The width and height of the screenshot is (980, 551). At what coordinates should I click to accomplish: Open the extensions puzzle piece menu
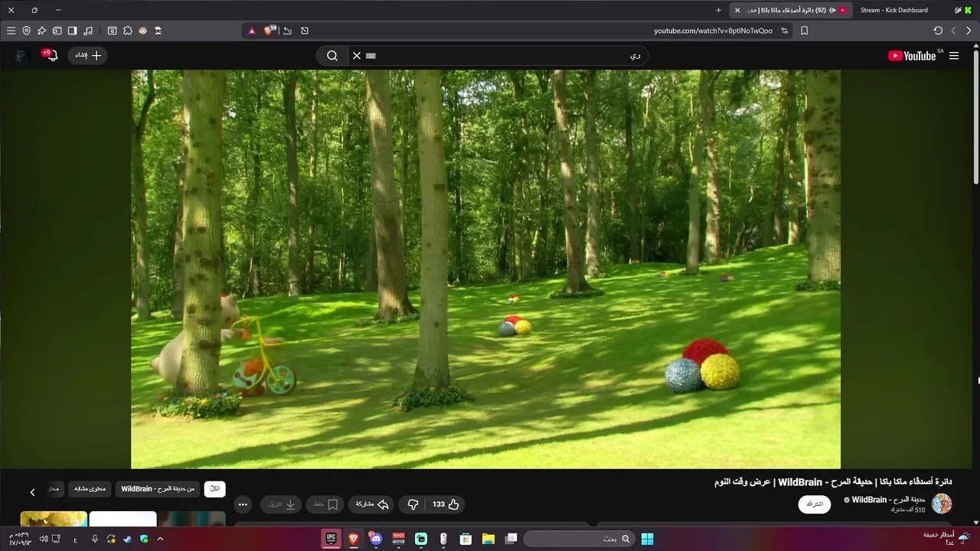[127, 31]
